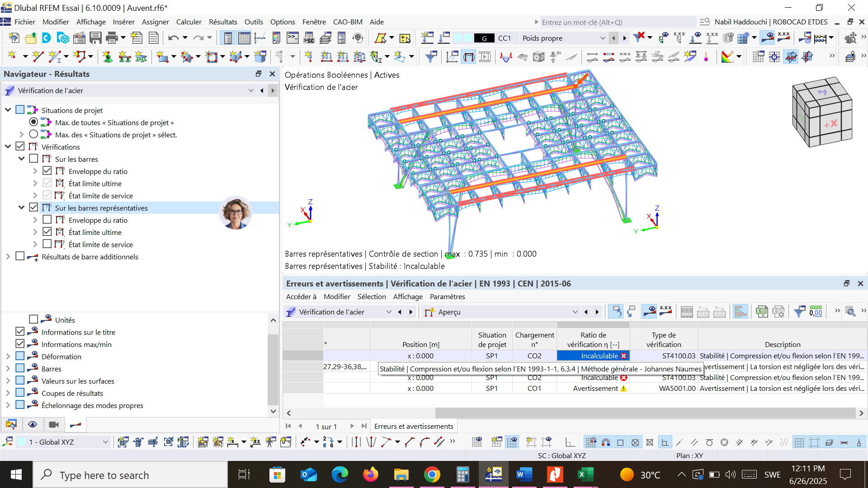Open the Calculer menu
Screen dimensions: 868x488
point(189,22)
